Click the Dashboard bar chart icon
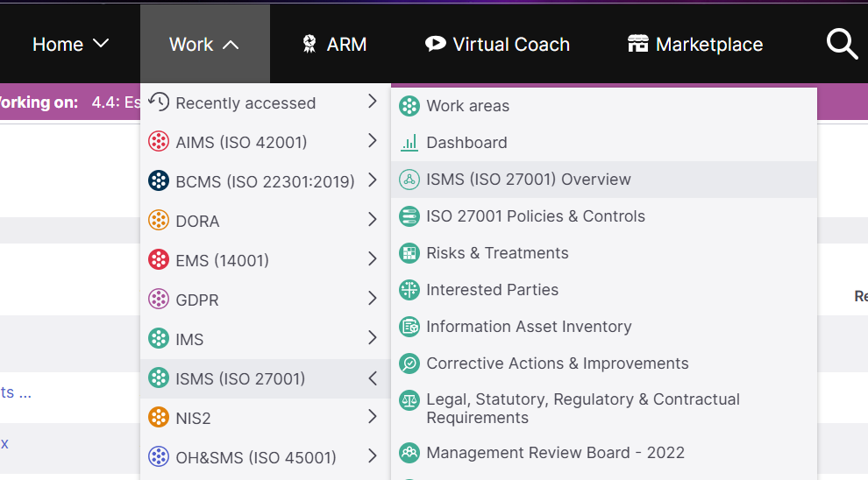The width and height of the screenshot is (868, 480). coord(409,143)
